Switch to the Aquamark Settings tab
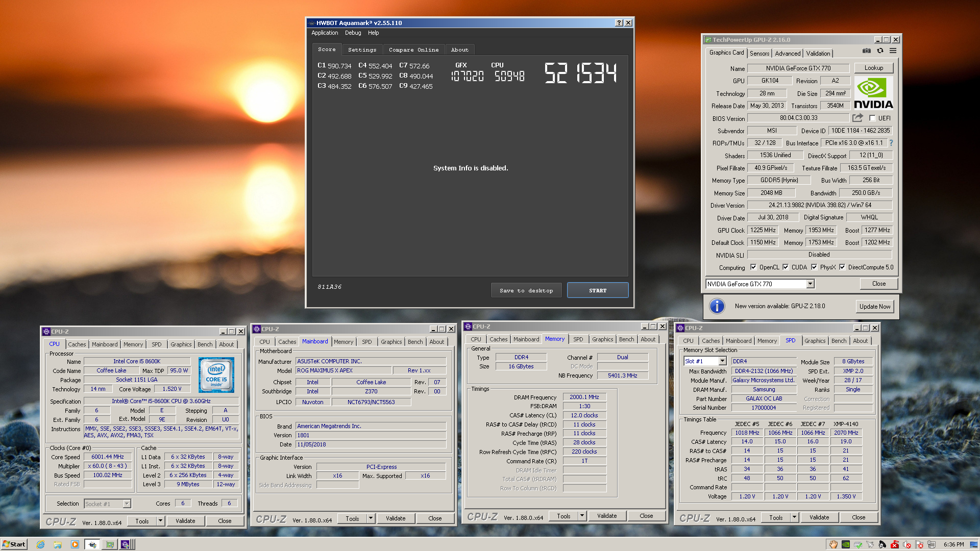980x551 pixels. pos(362,50)
